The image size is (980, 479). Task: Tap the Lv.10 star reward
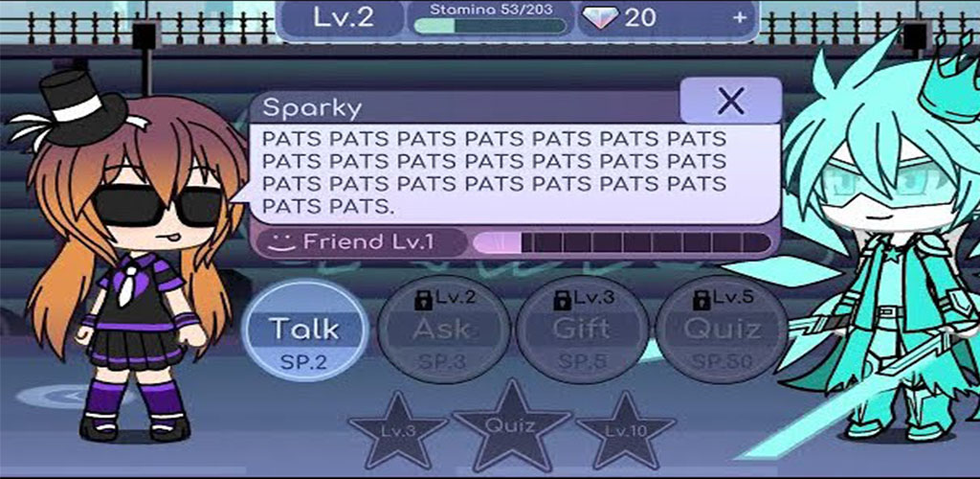(625, 429)
